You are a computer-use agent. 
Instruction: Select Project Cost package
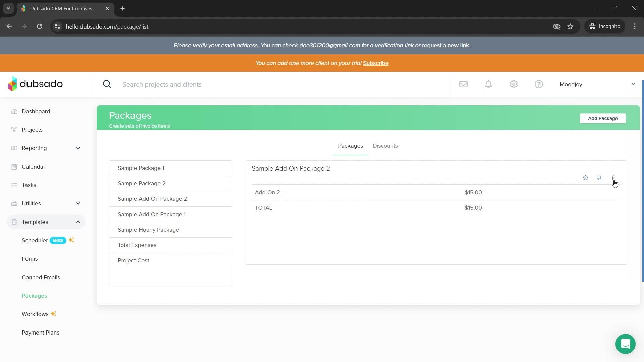[x=171, y=261]
